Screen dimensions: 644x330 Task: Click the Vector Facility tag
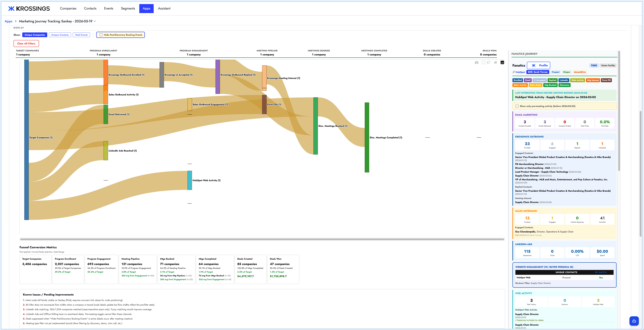tap(608, 65)
